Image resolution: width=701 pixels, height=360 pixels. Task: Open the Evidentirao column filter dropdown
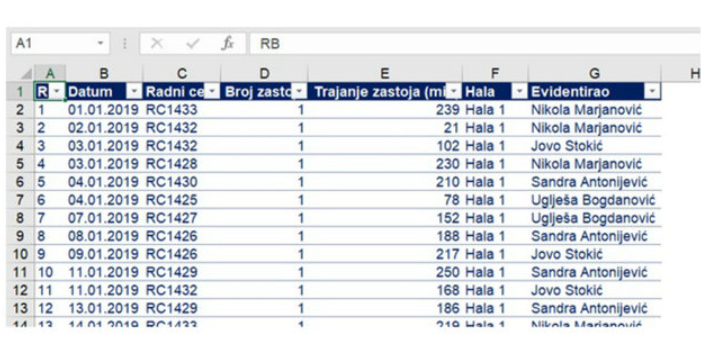pyautogui.click(x=652, y=92)
